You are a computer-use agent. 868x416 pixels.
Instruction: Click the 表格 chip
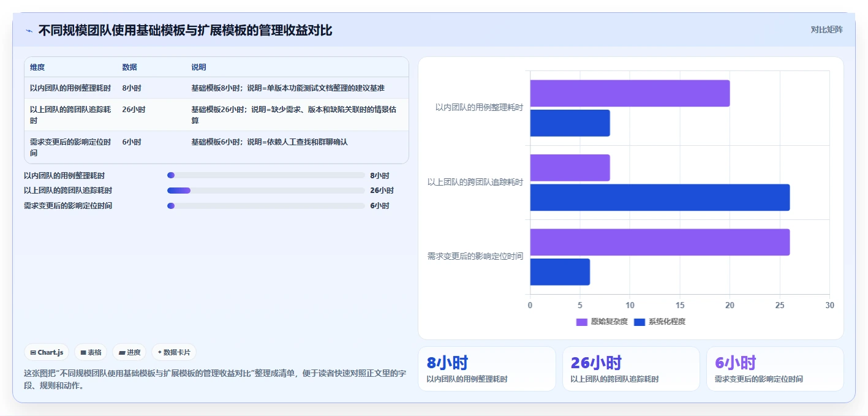click(91, 352)
